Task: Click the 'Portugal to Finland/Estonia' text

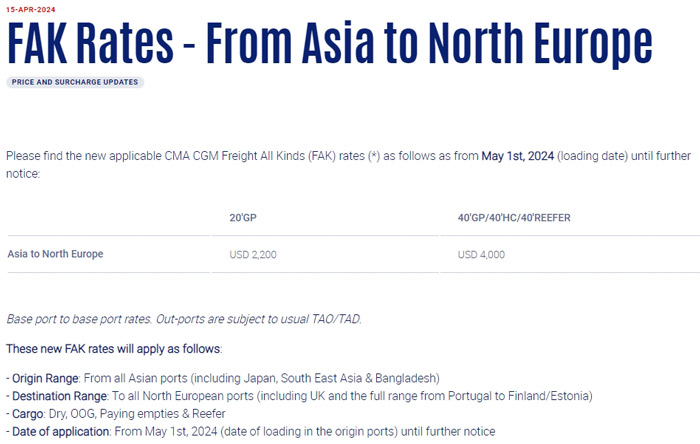Action: (518, 396)
